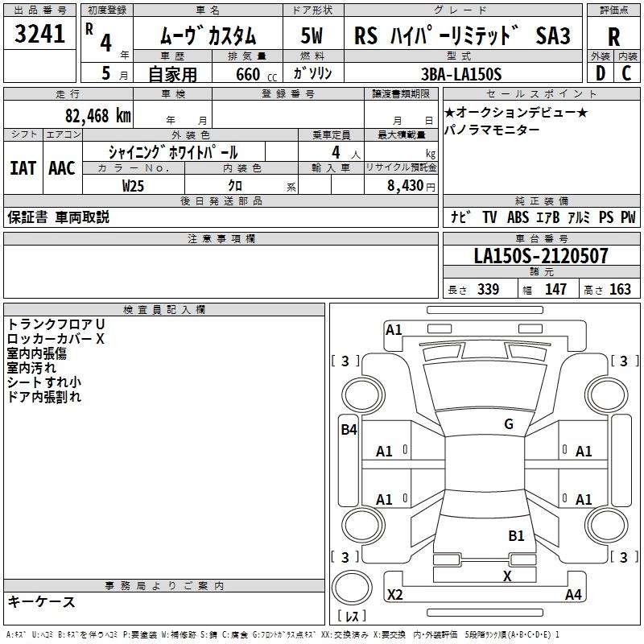This screenshot has width=644, height=644.
Task: Click the 登録番号 header
Action: (x=288, y=93)
